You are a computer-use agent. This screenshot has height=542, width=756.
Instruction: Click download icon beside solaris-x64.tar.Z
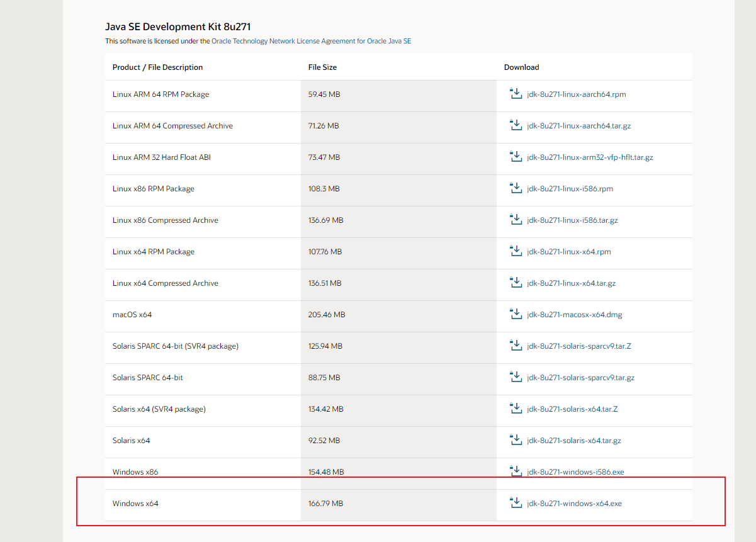pyautogui.click(x=516, y=409)
